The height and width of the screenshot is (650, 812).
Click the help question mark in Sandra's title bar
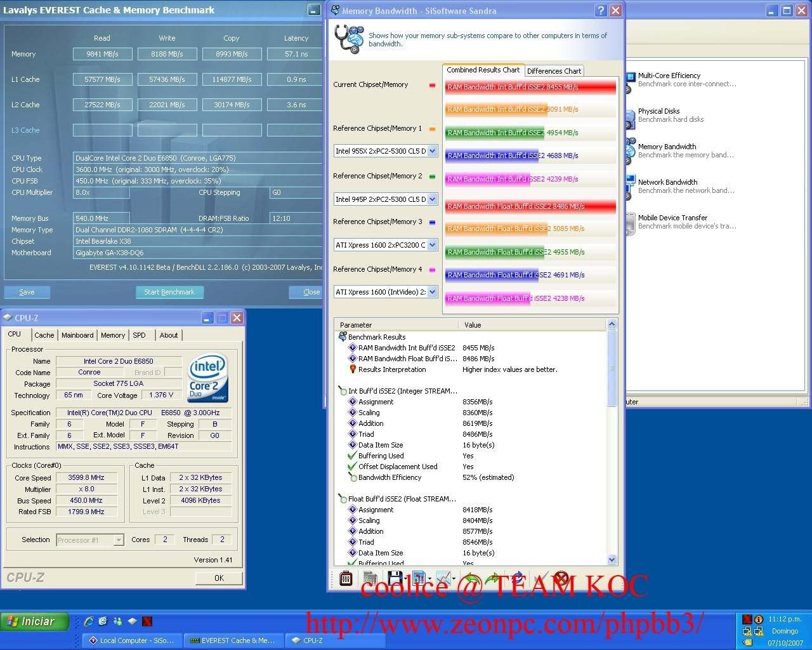click(601, 11)
